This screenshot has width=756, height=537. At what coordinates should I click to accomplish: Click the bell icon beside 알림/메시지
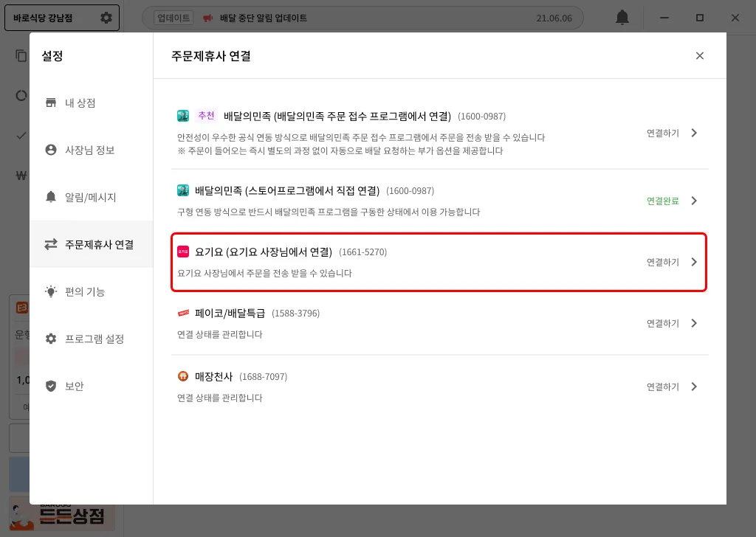(51, 197)
